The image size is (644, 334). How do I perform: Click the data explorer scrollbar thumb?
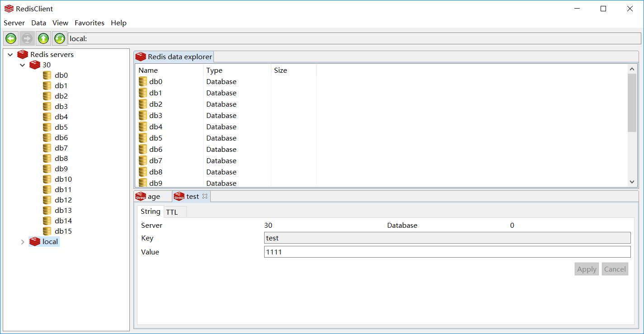[x=632, y=103]
